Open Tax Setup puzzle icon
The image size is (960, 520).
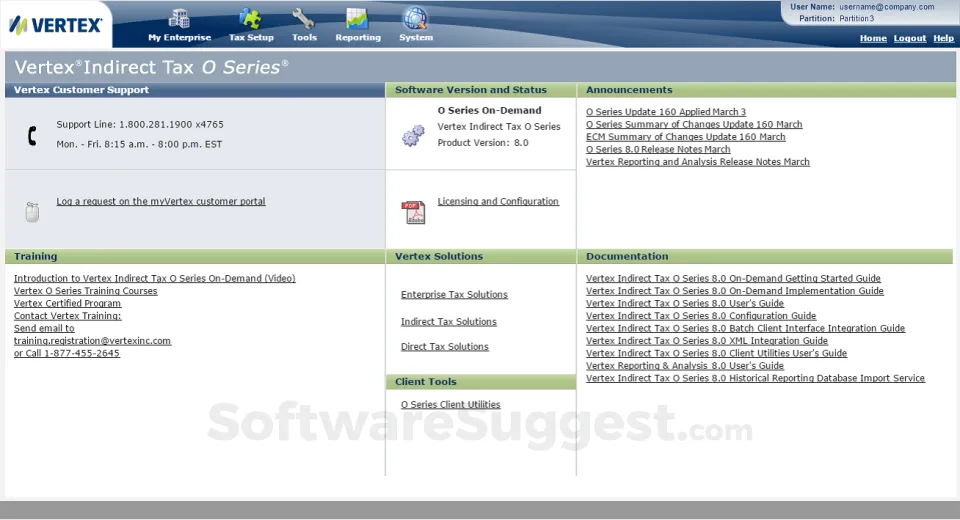(250, 18)
